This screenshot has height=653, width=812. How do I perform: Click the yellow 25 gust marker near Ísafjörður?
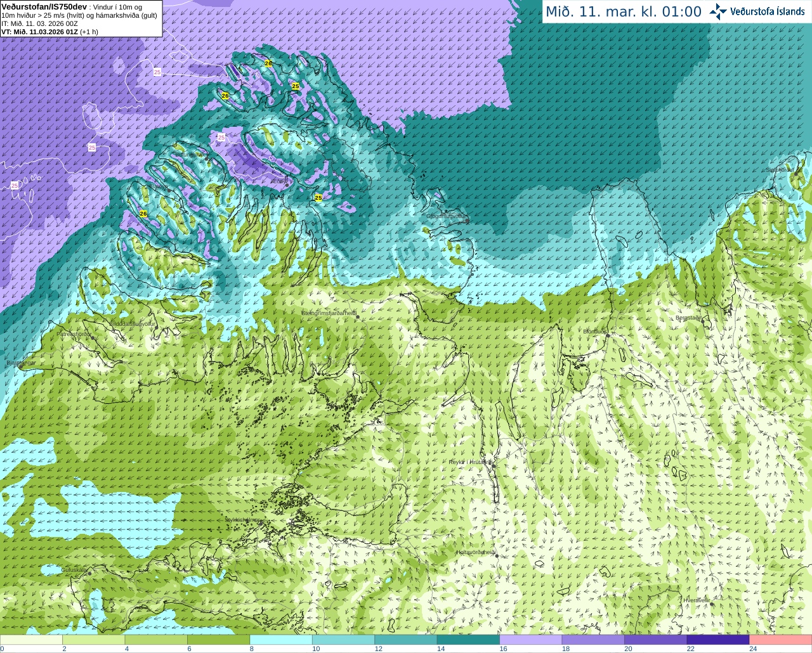318,198
